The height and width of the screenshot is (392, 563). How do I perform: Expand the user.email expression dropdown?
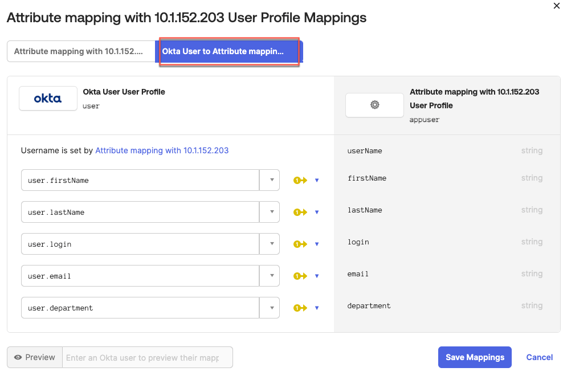pos(270,276)
